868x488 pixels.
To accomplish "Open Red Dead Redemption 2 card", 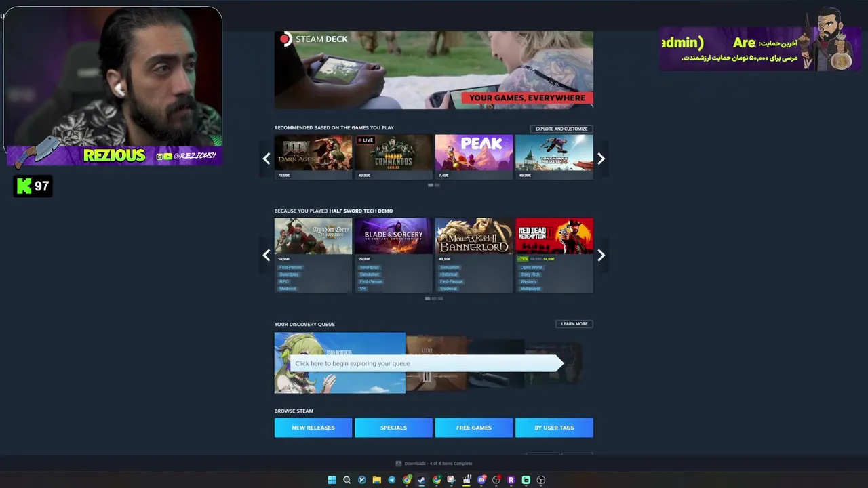I will coord(554,255).
